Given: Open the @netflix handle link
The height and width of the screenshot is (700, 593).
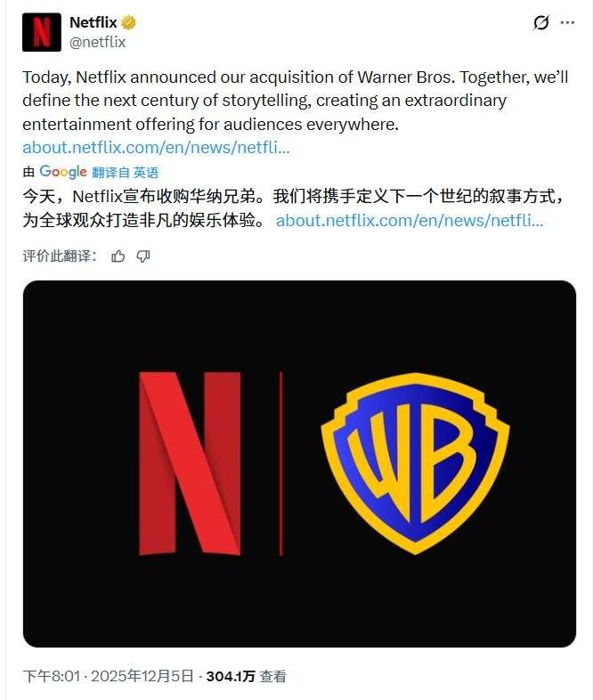Looking at the screenshot, I should coord(98,42).
